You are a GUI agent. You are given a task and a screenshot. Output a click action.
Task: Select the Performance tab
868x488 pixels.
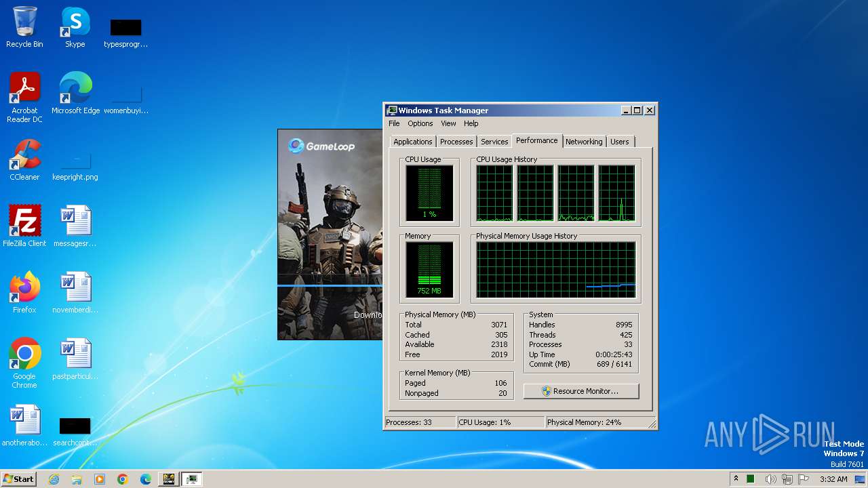tap(537, 140)
